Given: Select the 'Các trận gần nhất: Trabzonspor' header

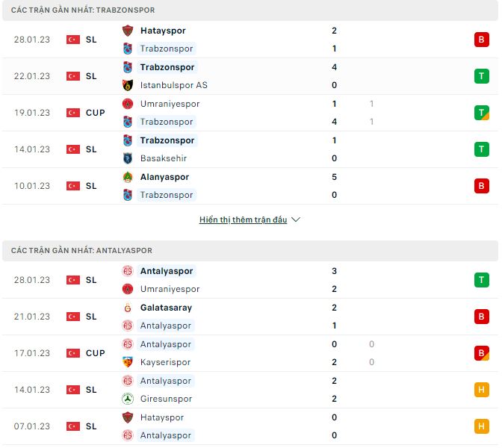Looking at the screenshot, I should point(83,10).
